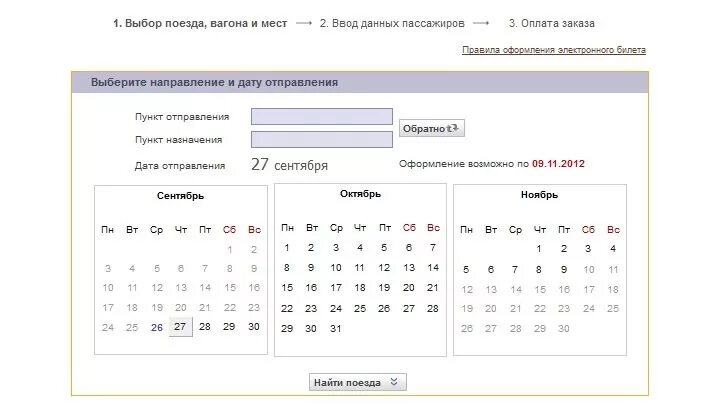Screen dimensions: 727x409
Task: Pick November 2 in the calendar
Action: click(x=564, y=249)
